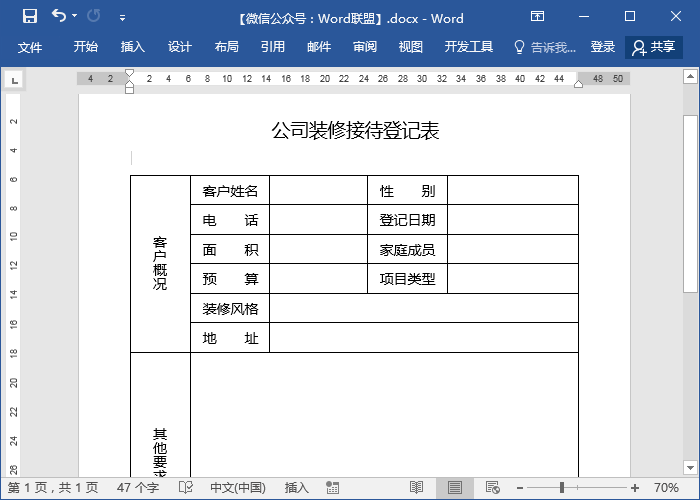
Task: Click the page number indicator 第1页,共1页
Action: pyautogui.click(x=53, y=488)
